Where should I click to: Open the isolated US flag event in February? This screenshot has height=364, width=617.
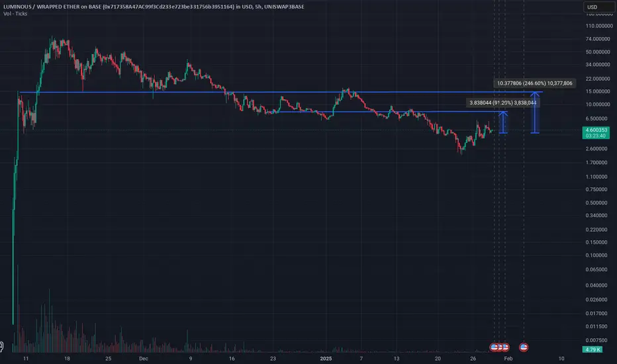(524, 347)
